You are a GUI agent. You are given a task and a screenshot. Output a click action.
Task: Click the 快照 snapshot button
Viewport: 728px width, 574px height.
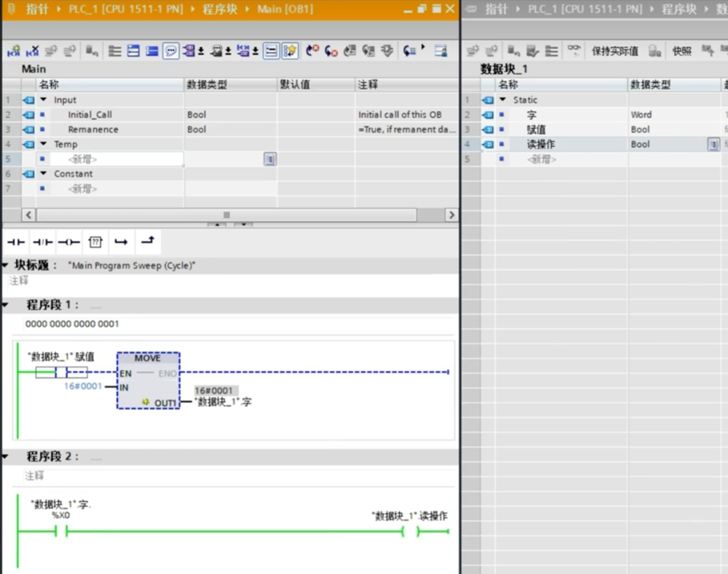click(x=681, y=51)
